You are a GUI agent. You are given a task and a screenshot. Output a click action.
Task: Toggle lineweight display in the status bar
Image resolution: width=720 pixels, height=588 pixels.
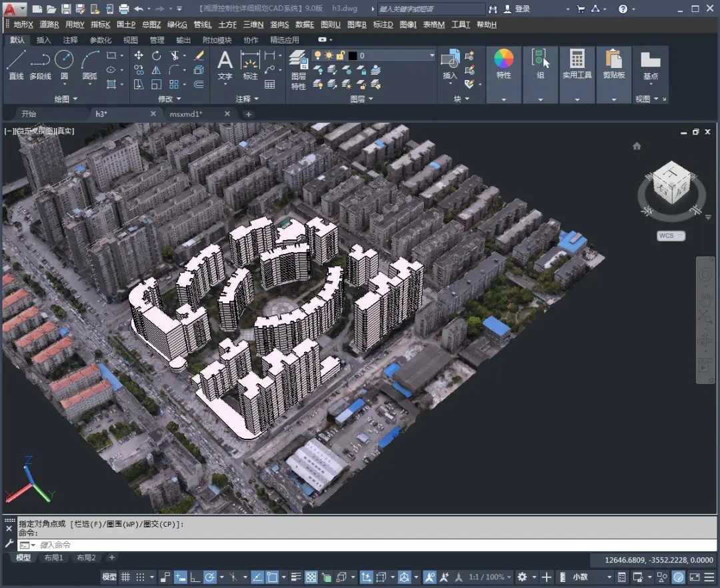[x=296, y=577]
